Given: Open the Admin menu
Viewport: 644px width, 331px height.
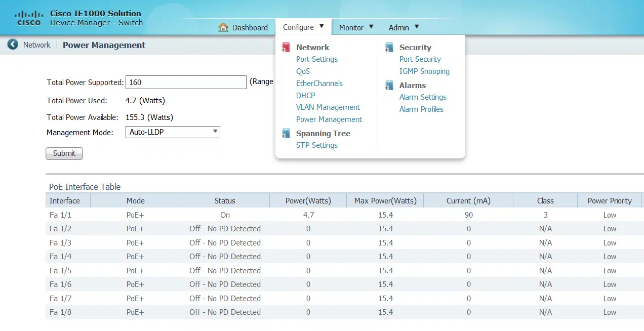Looking at the screenshot, I should (404, 27).
